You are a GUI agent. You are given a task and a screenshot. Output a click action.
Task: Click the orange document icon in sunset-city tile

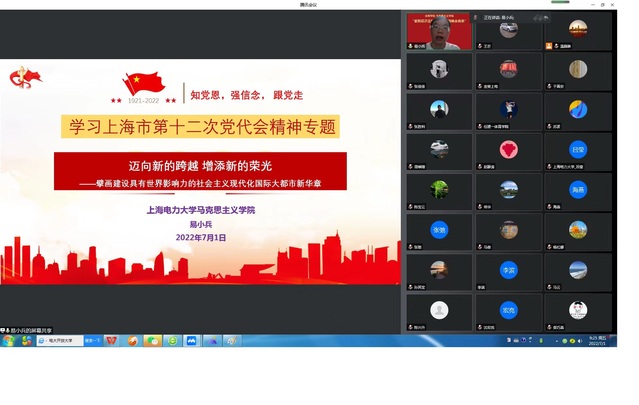coord(549,46)
